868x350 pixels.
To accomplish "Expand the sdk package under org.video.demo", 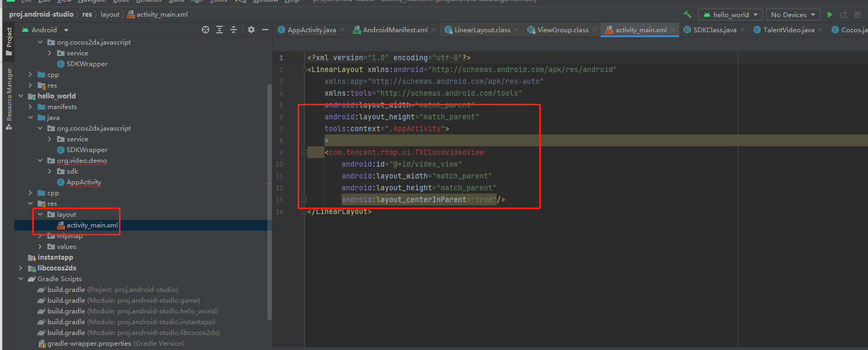I will coord(50,172).
